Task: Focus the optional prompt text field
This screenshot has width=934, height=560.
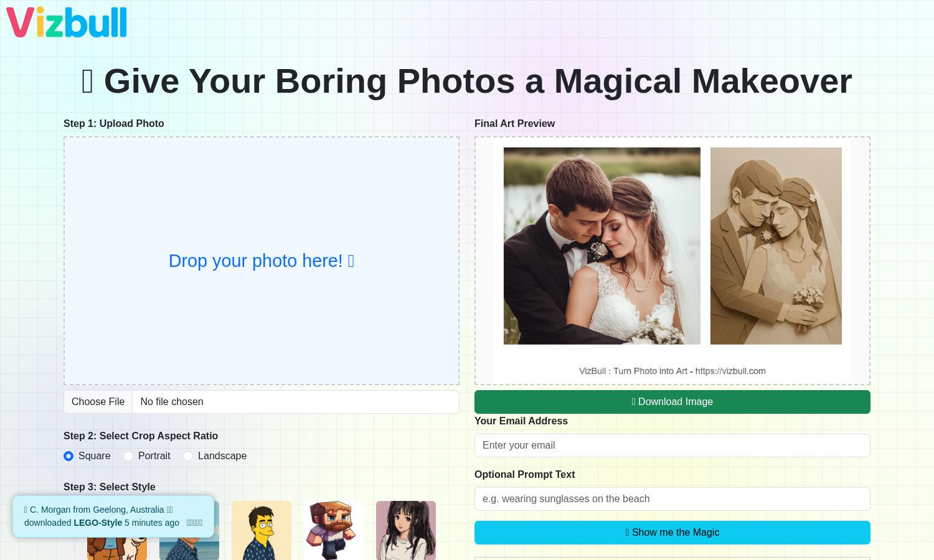Action: 672,499
